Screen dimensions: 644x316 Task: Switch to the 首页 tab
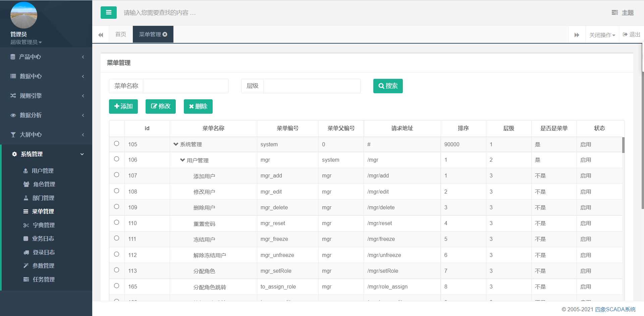[121, 34]
